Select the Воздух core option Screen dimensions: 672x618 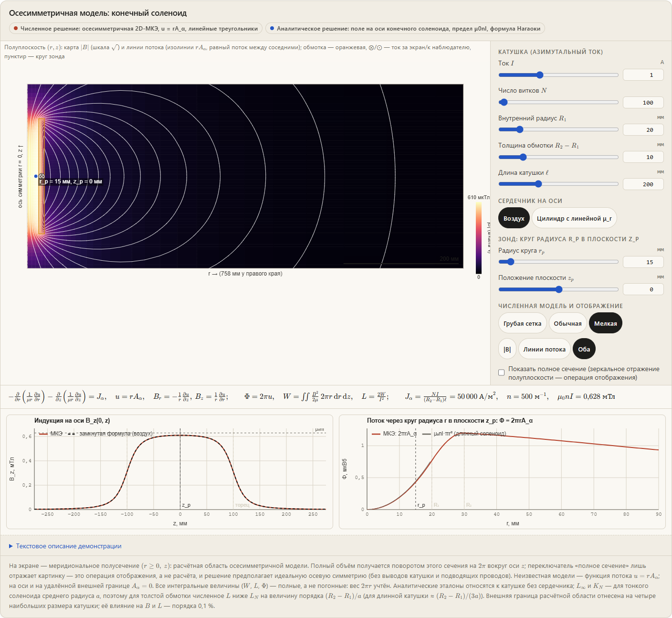(514, 218)
